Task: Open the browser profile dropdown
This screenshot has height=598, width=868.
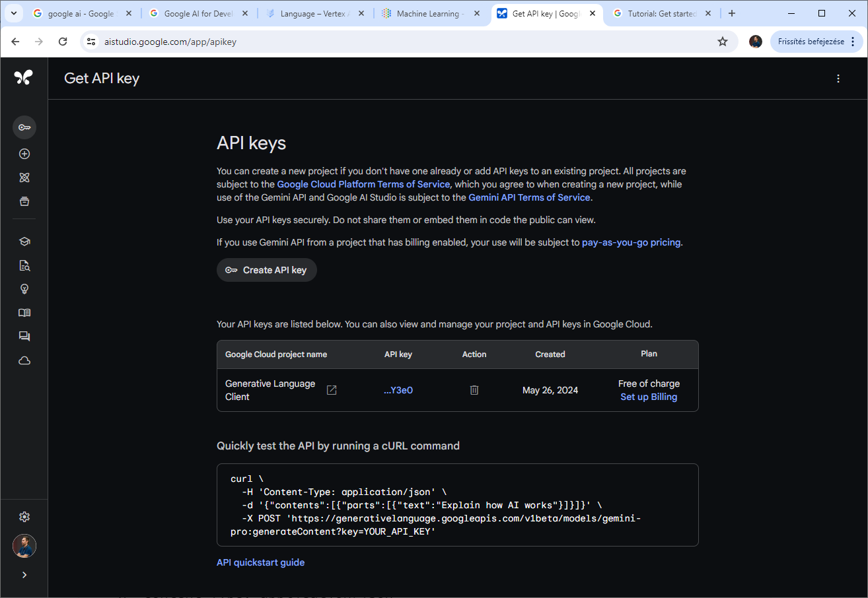Action: (x=755, y=41)
